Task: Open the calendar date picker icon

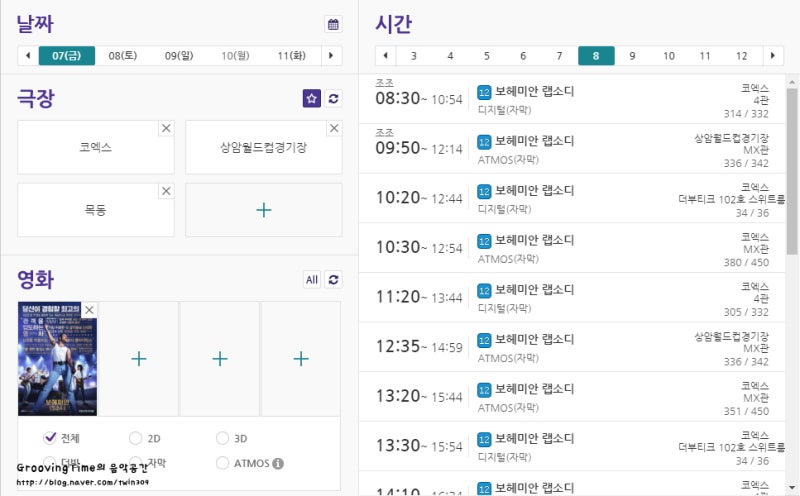Action: pos(333,24)
